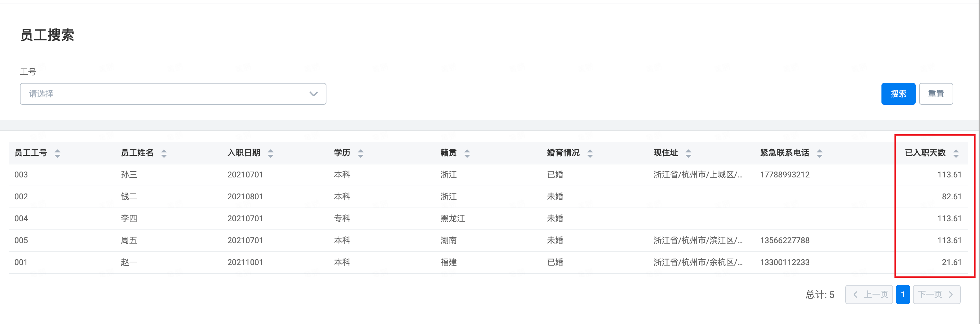Click the 重置 button
The width and height of the screenshot is (980, 324).
pyautogui.click(x=936, y=94)
